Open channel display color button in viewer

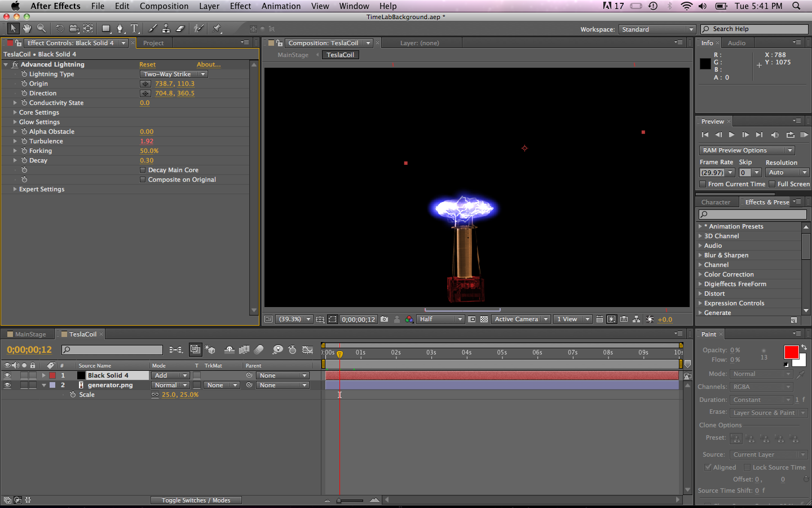click(409, 319)
